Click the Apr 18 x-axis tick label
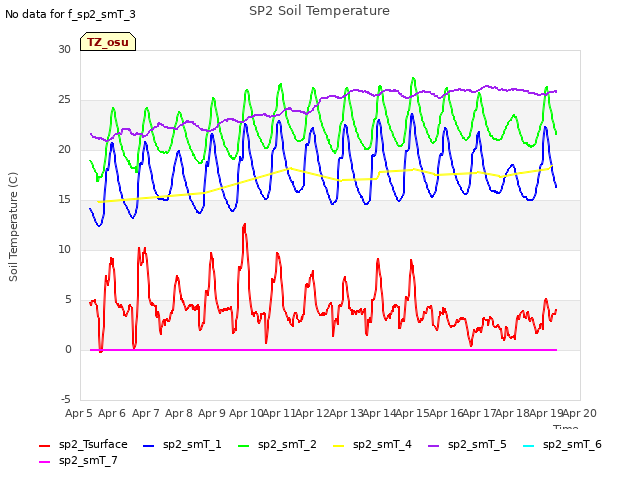Viewport: 640px width, 480px height. coord(513,413)
